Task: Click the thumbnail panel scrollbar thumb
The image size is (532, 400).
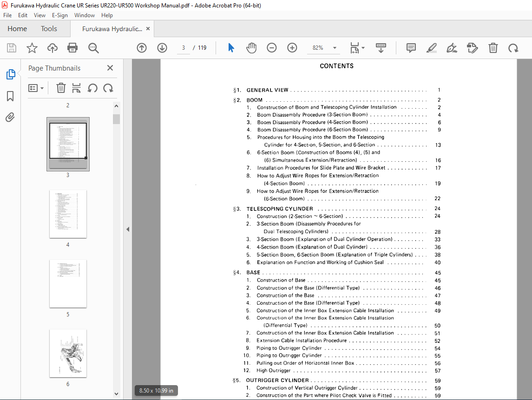Action: [x=116, y=119]
